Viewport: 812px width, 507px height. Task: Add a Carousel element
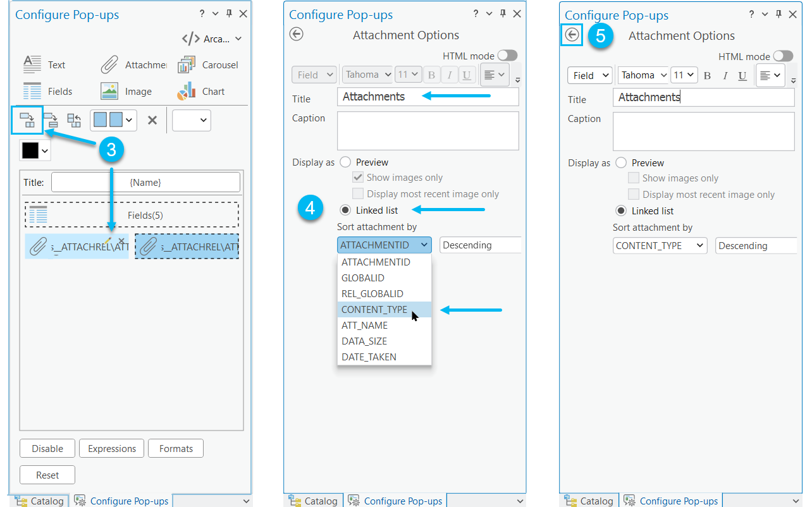(x=212, y=64)
